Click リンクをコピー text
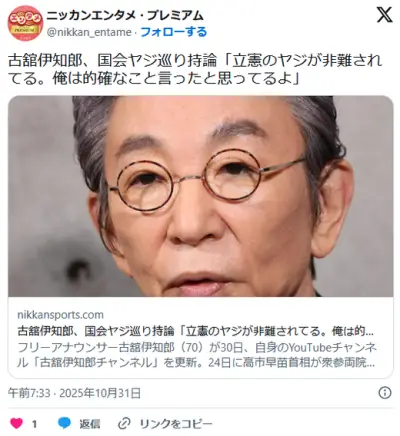This screenshot has width=400, height=436. coord(176,424)
